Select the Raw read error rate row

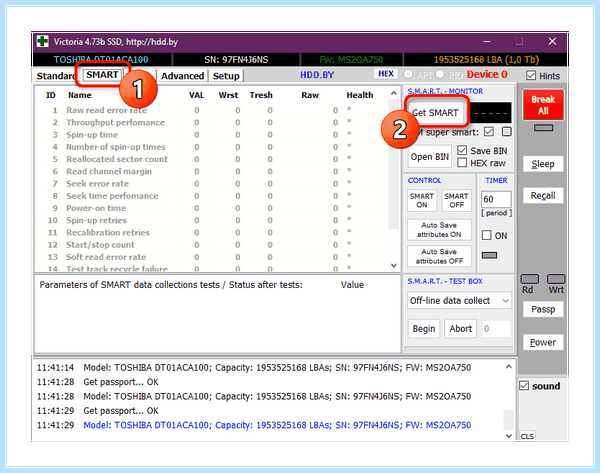(x=212, y=110)
